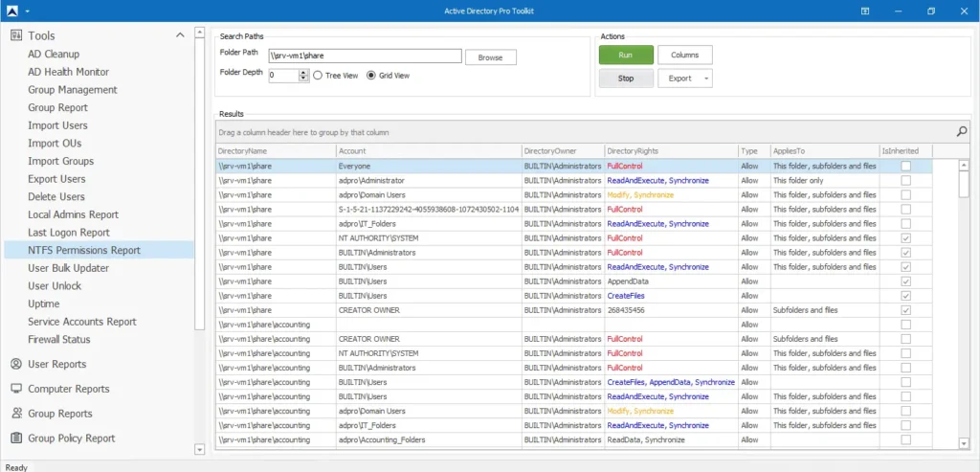Toggle IsInherited checkbox in the adpro\Accounting_Folders row
980x472 pixels.
(905, 439)
